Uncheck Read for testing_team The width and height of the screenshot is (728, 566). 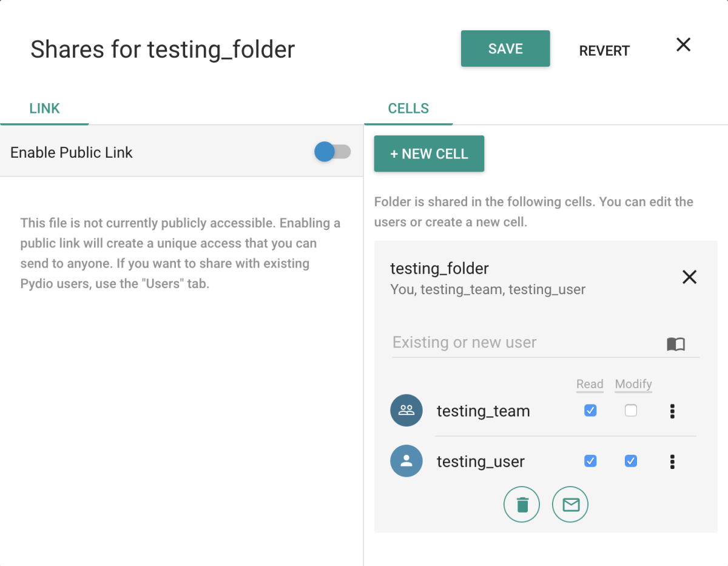590,411
